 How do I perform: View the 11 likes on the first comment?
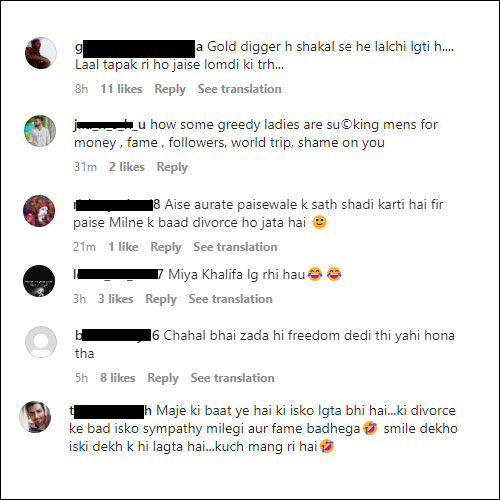121,89
